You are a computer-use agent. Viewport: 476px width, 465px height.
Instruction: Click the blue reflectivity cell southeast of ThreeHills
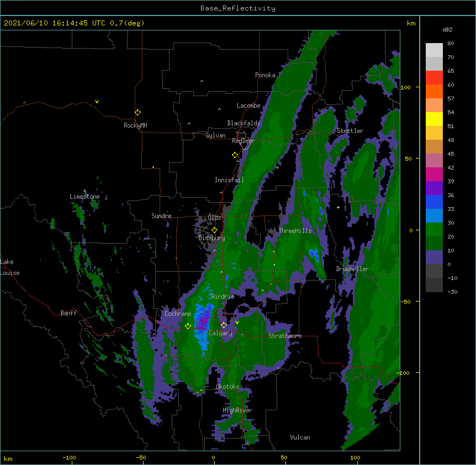pos(314,255)
